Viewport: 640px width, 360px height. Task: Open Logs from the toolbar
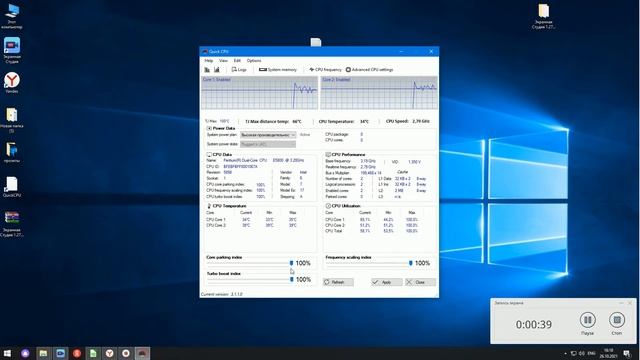[239, 70]
